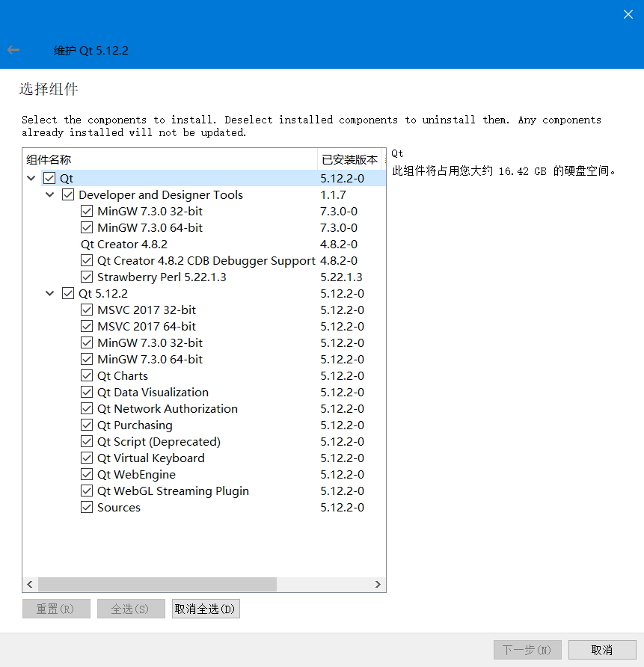The image size is (644, 667).
Task: Select the Qt Charts row label
Action: [x=123, y=376]
